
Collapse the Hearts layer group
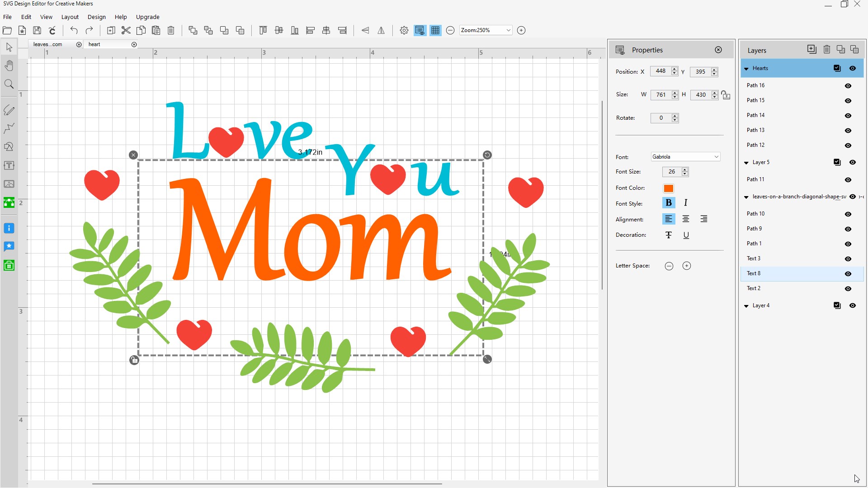pos(746,69)
